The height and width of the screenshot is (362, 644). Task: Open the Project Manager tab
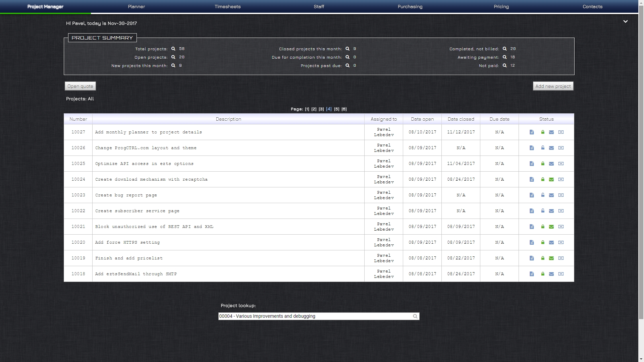pyautogui.click(x=45, y=7)
